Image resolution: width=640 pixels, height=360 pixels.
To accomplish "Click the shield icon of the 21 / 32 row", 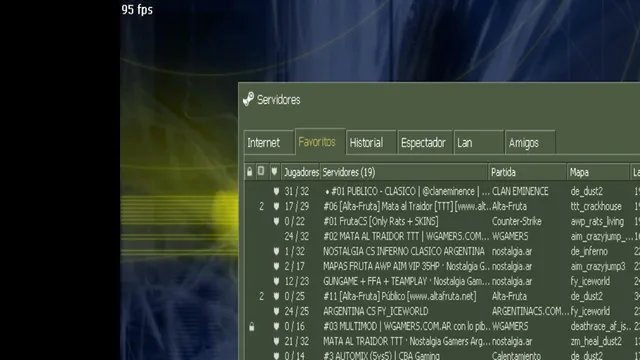I will pos(276,341).
